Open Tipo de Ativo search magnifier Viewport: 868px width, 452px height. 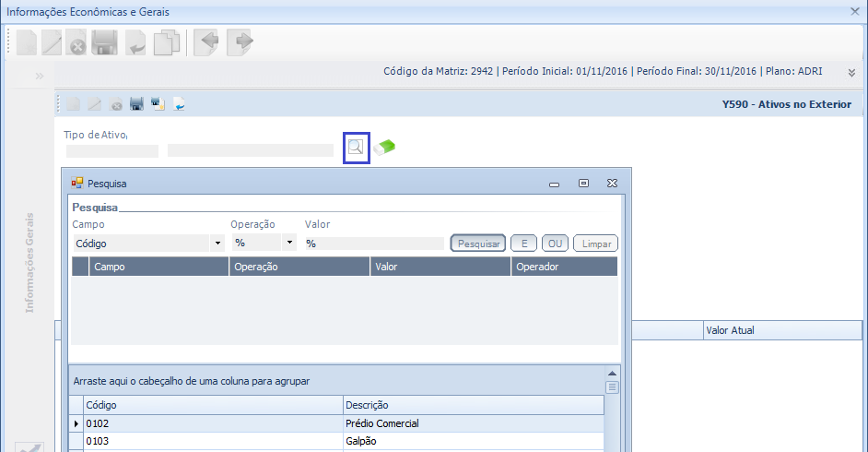(x=356, y=148)
